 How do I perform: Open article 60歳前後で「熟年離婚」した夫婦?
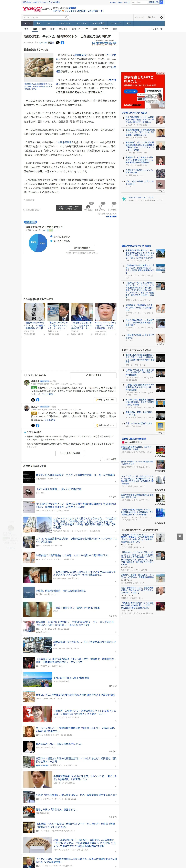pos(72,555)
